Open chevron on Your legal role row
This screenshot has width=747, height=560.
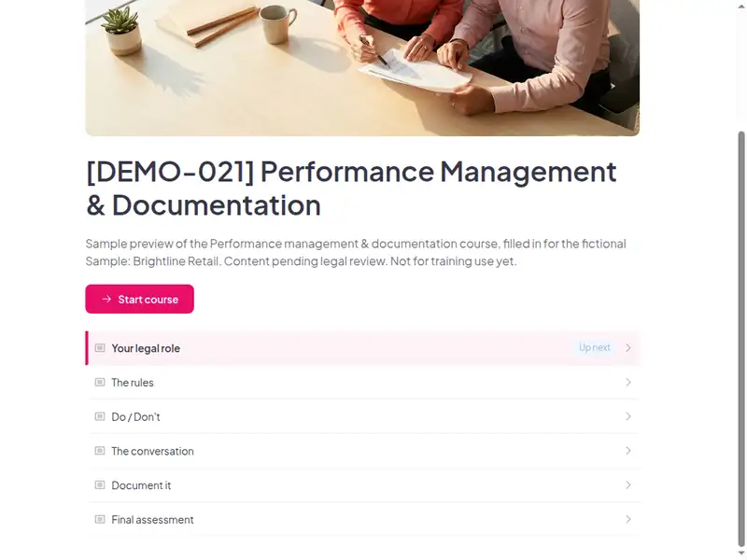point(628,348)
